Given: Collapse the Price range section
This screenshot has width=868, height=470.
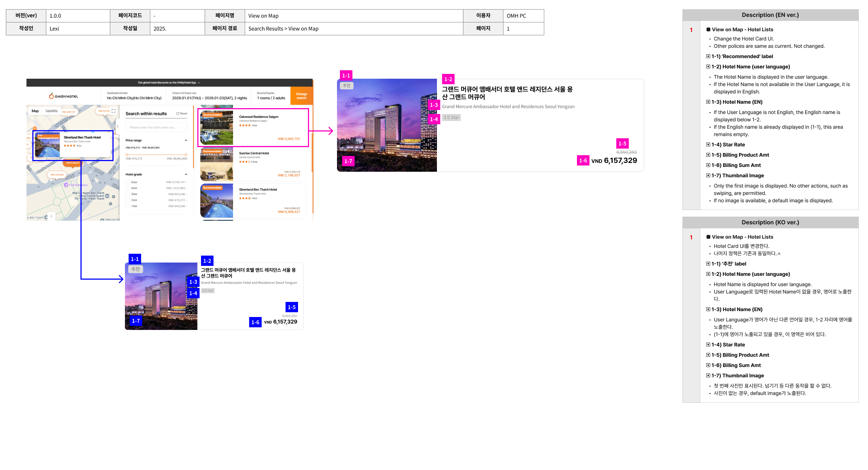Looking at the screenshot, I should click(186, 140).
